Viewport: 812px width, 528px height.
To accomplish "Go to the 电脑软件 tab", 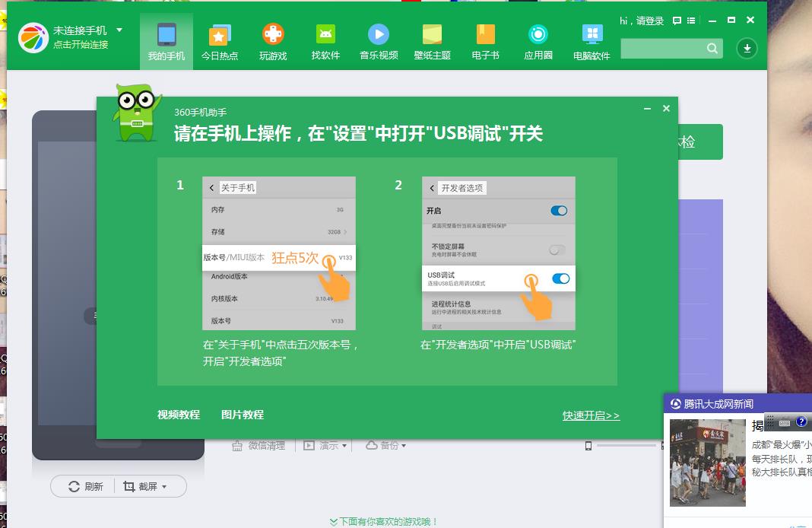I will point(592,41).
